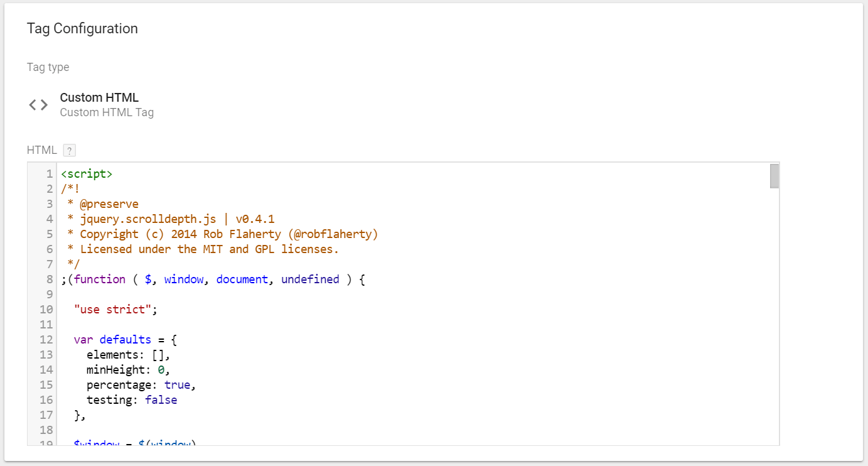
Task: Click the Tag Configuration heading
Action: pyautogui.click(x=82, y=28)
